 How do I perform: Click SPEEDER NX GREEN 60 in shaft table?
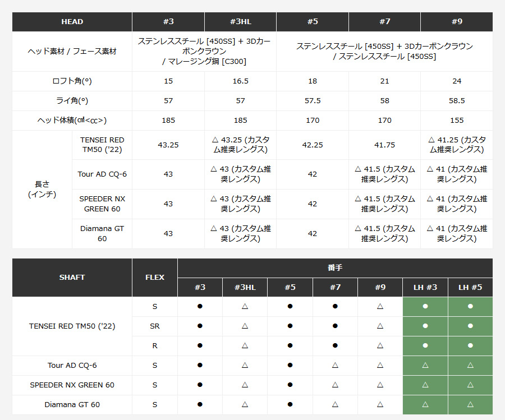tap(72, 385)
